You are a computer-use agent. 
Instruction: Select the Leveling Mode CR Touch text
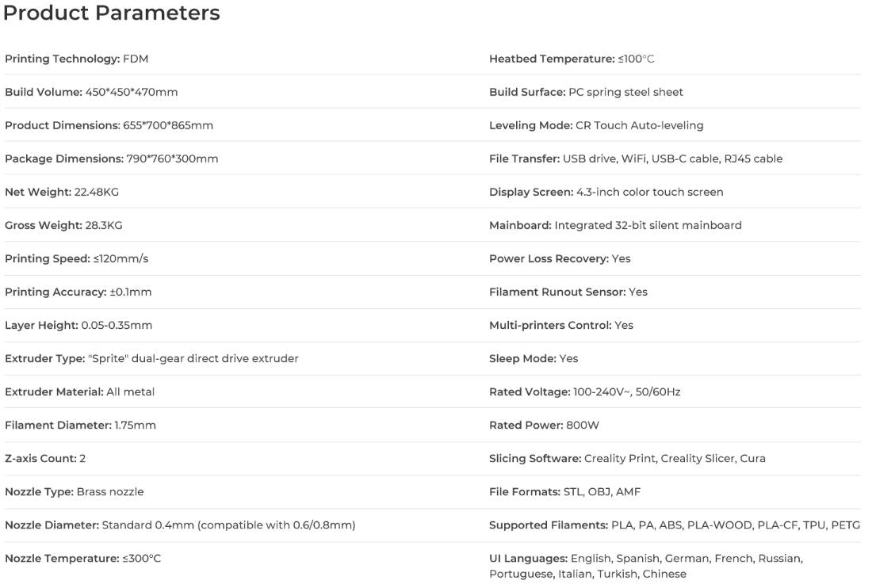tap(596, 125)
